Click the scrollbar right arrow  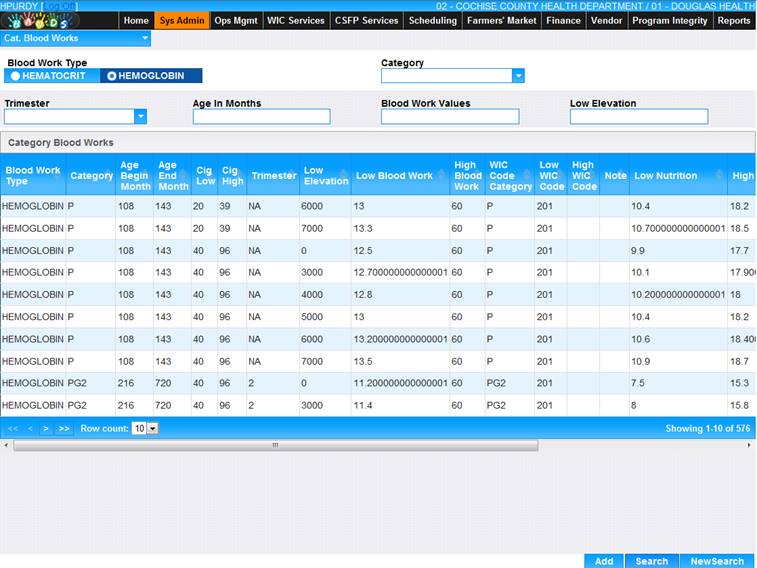[749, 445]
